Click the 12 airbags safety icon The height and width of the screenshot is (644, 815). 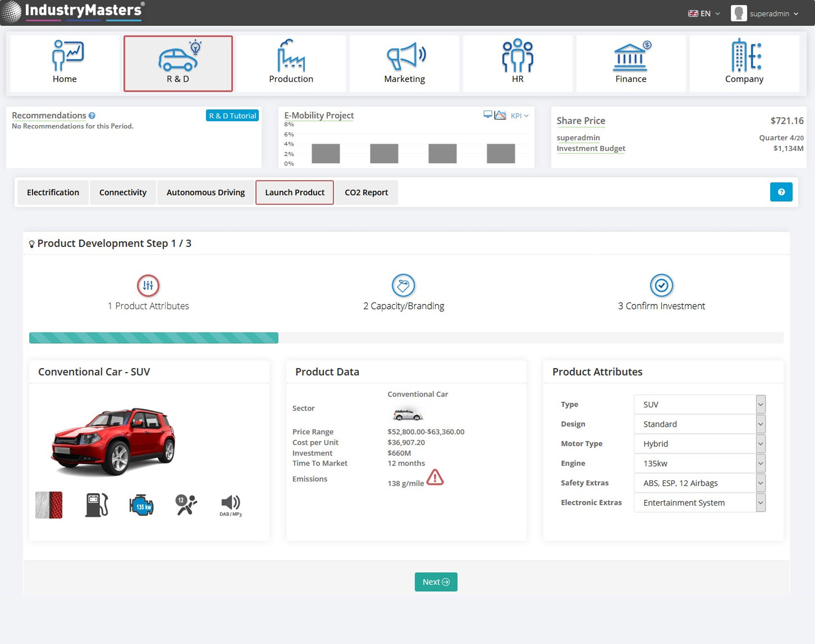[186, 505]
